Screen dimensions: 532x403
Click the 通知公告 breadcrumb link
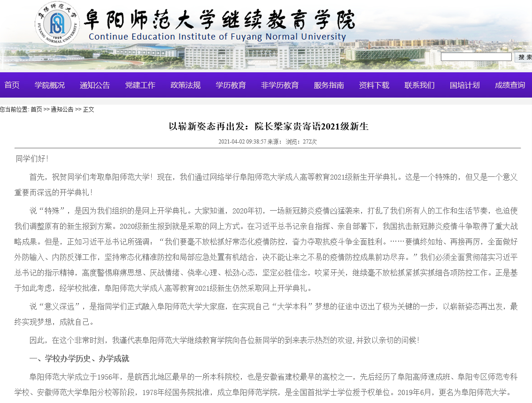(x=62, y=109)
